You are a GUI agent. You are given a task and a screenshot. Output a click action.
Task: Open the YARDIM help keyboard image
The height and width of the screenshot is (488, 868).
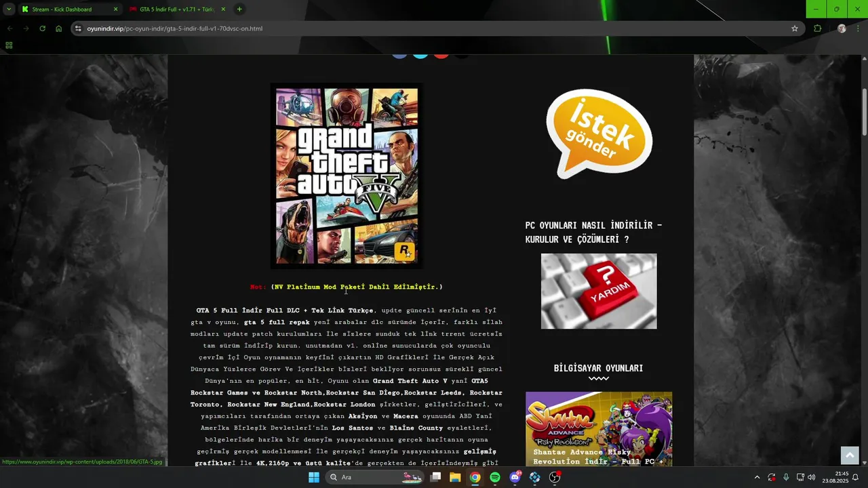coord(599,291)
